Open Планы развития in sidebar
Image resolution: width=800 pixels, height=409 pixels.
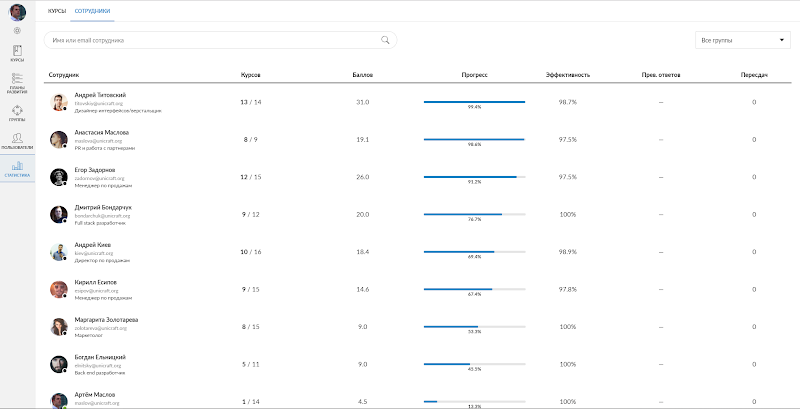(x=17, y=83)
